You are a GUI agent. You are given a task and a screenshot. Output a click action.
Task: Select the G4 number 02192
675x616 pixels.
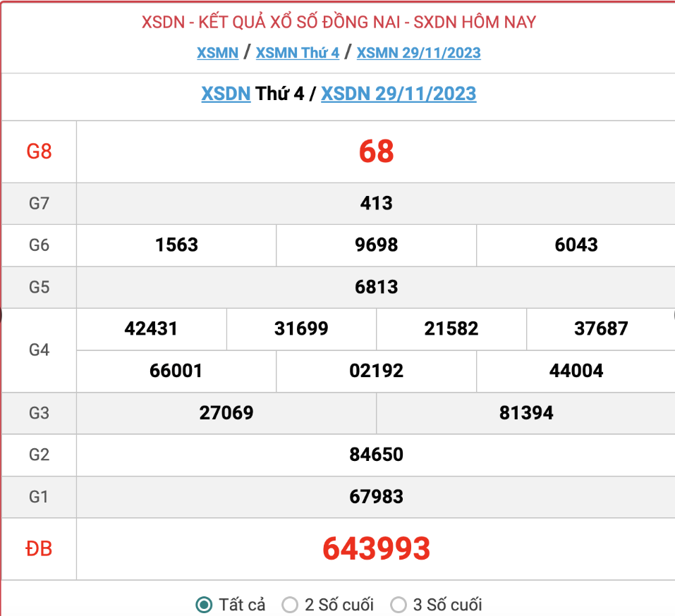(x=376, y=371)
